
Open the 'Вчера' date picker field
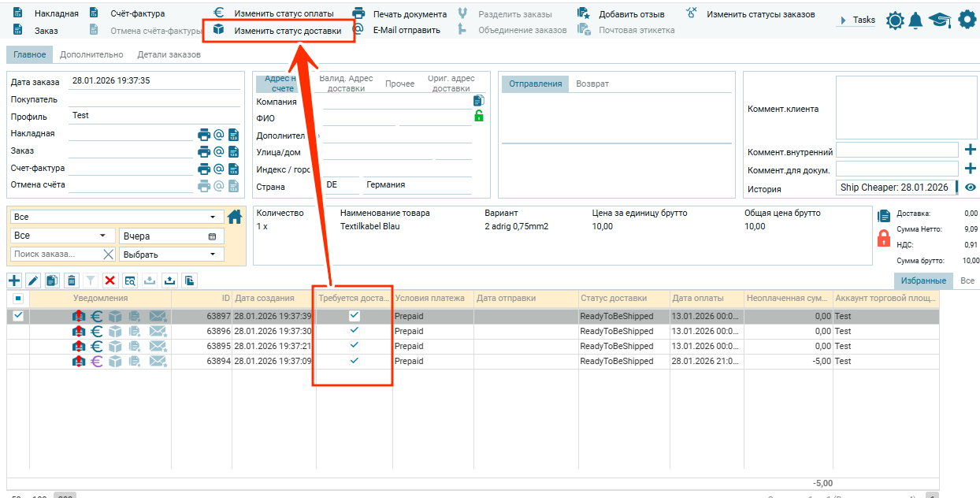[x=171, y=236]
